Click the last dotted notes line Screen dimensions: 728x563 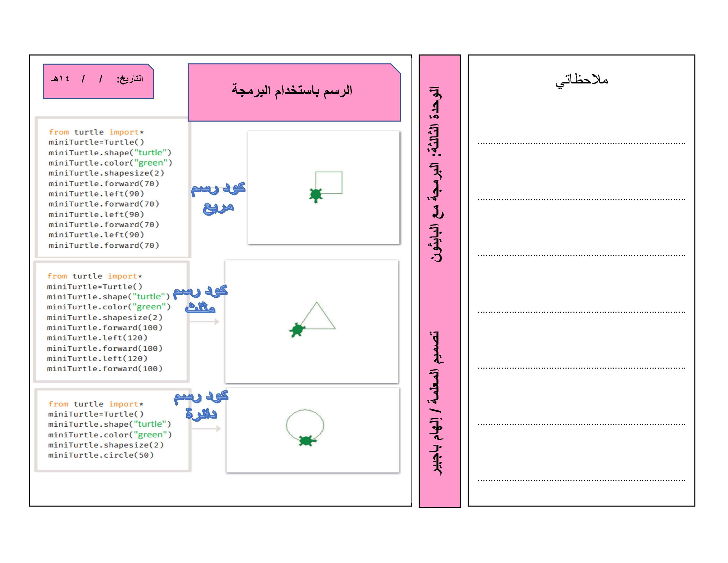pyautogui.click(x=581, y=480)
